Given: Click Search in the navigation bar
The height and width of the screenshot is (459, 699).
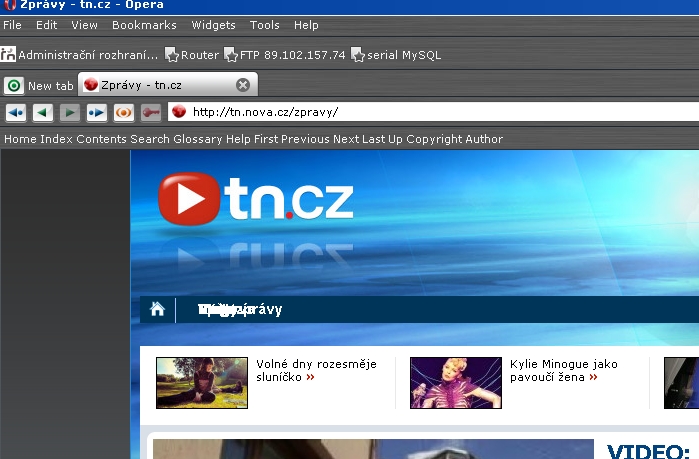Looking at the screenshot, I should (150, 139).
